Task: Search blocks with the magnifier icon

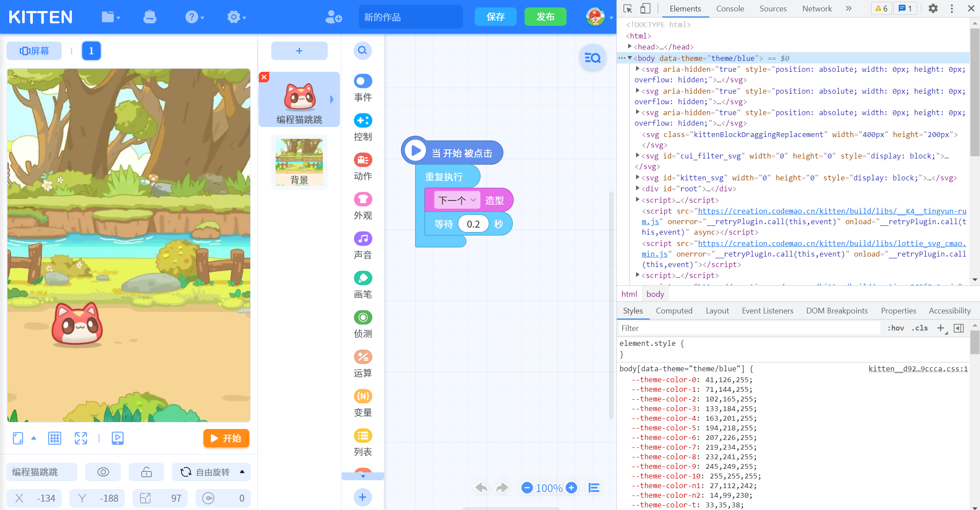Action: click(363, 51)
